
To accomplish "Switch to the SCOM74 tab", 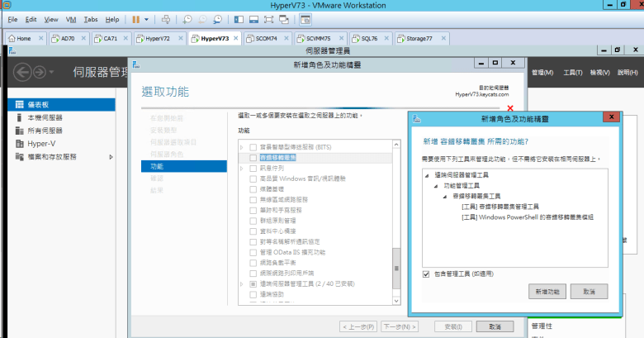I will pyautogui.click(x=266, y=38).
